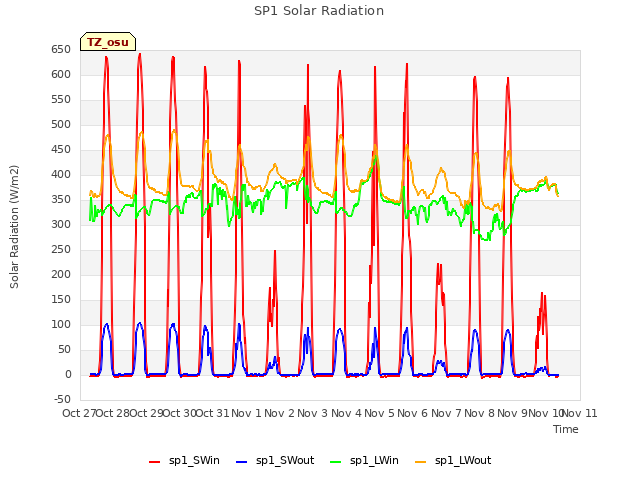
Task: Click the 250 y-axis tick label
Action: [x=61, y=249]
